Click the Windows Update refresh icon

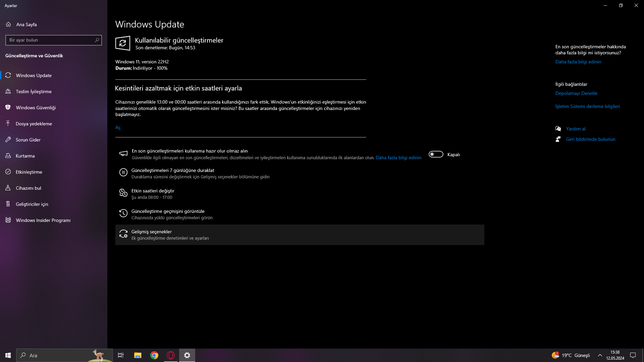click(123, 43)
